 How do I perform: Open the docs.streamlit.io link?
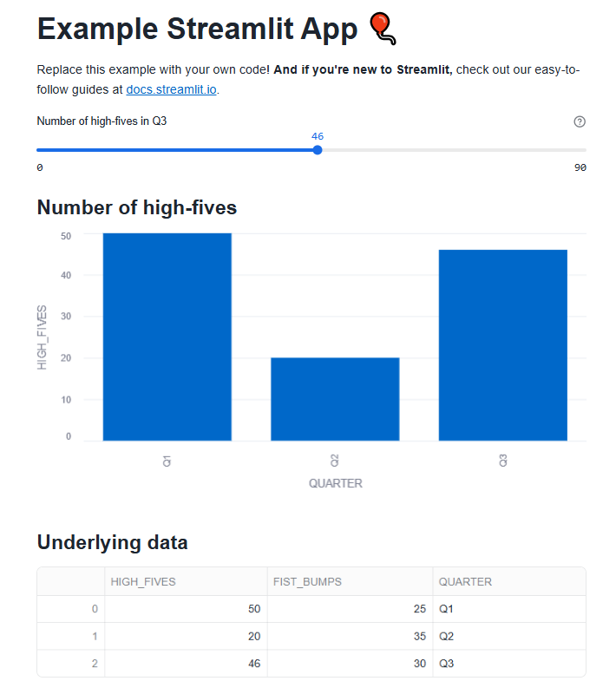(x=170, y=88)
